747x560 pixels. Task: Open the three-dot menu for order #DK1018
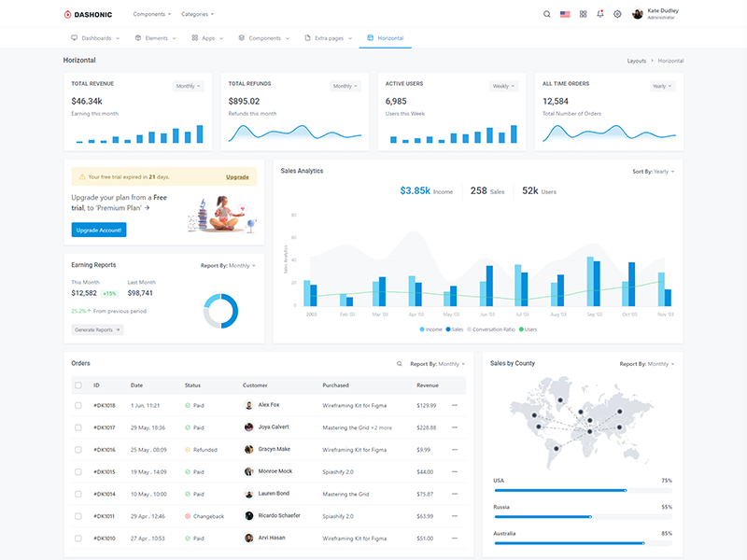pos(455,405)
